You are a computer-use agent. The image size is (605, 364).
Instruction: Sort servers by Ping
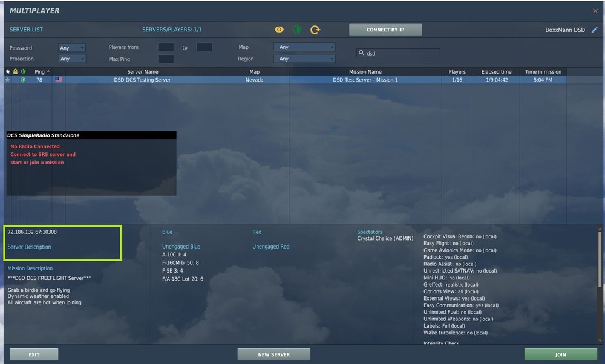[x=39, y=71]
